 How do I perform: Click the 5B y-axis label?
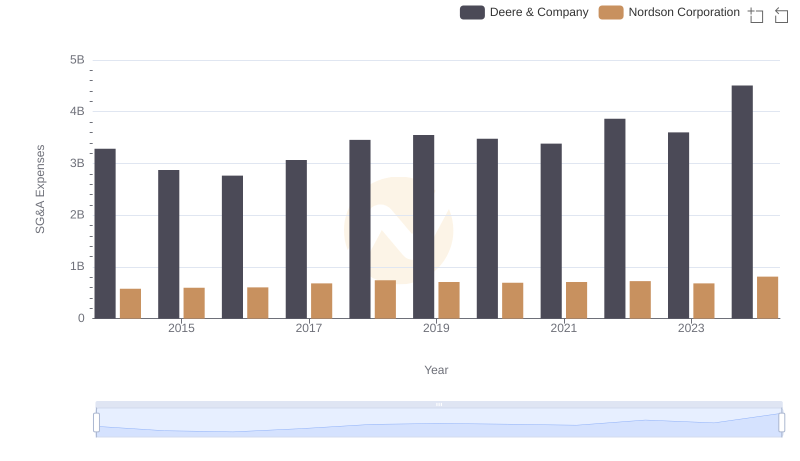77,60
